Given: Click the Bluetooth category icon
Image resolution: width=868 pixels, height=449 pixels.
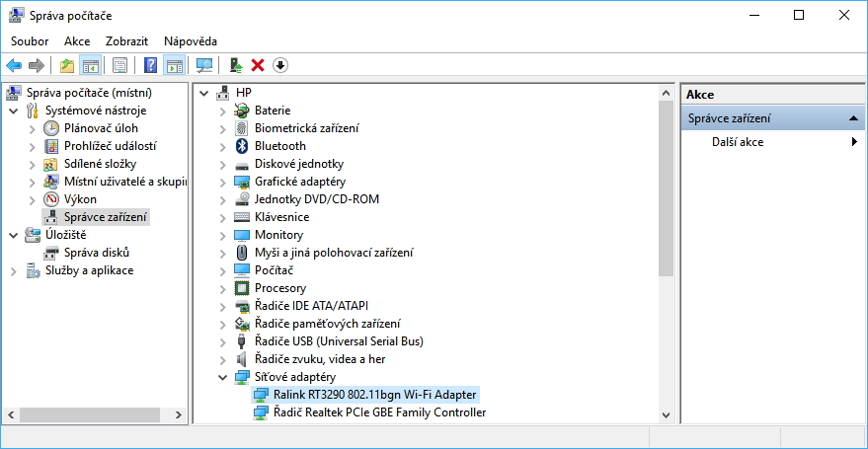Looking at the screenshot, I should 242,146.
